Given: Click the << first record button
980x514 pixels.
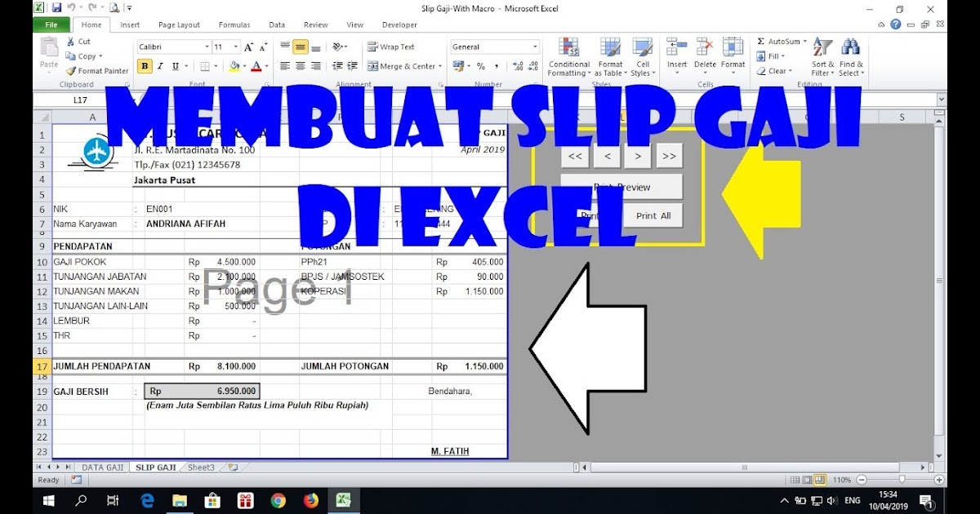Looking at the screenshot, I should coord(575,156).
